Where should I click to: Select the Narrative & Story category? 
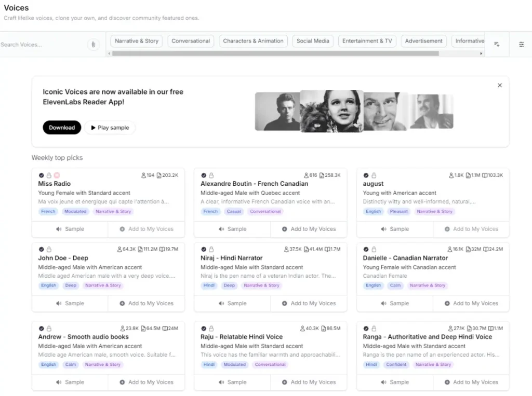click(137, 41)
